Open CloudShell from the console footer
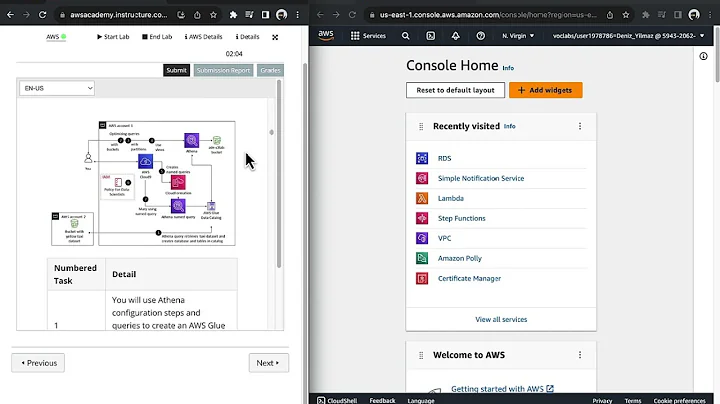This screenshot has width=720, height=404. click(x=337, y=400)
